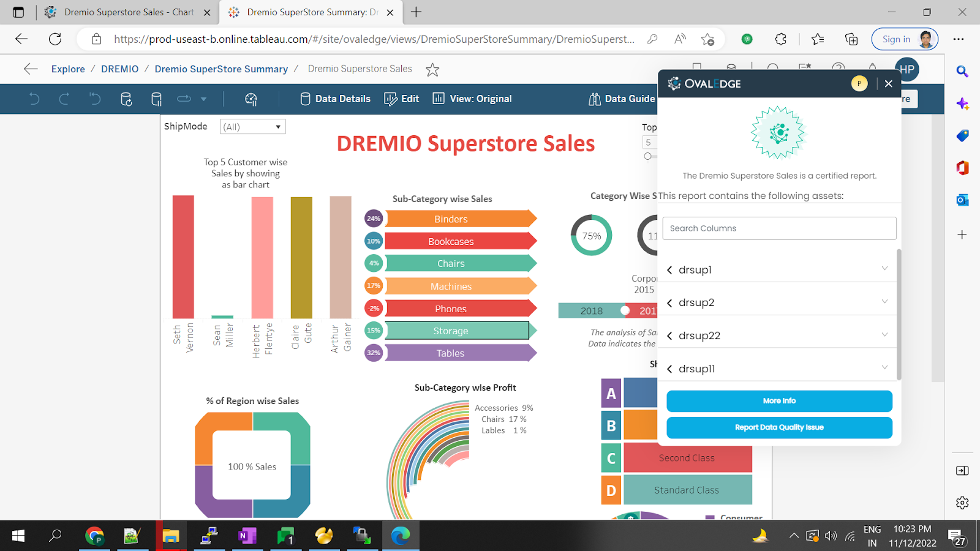Select the Binders sub-category bar
This screenshot has height=551, width=980.
[461, 219]
